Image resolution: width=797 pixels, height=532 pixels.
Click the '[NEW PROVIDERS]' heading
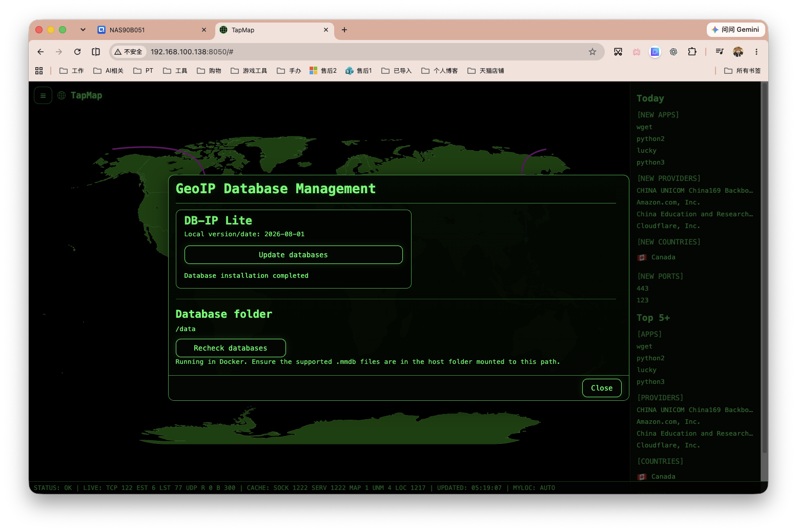669,178
